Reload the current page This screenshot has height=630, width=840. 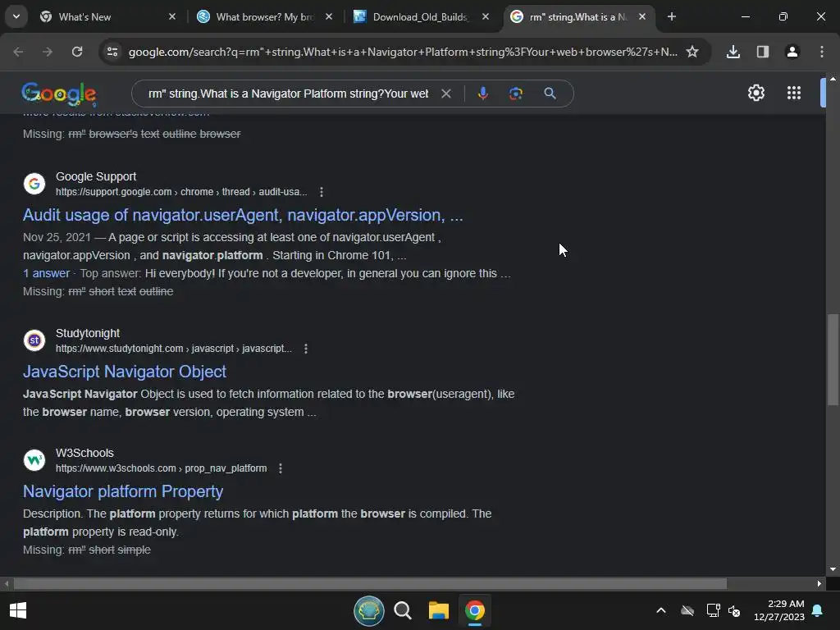[77, 52]
